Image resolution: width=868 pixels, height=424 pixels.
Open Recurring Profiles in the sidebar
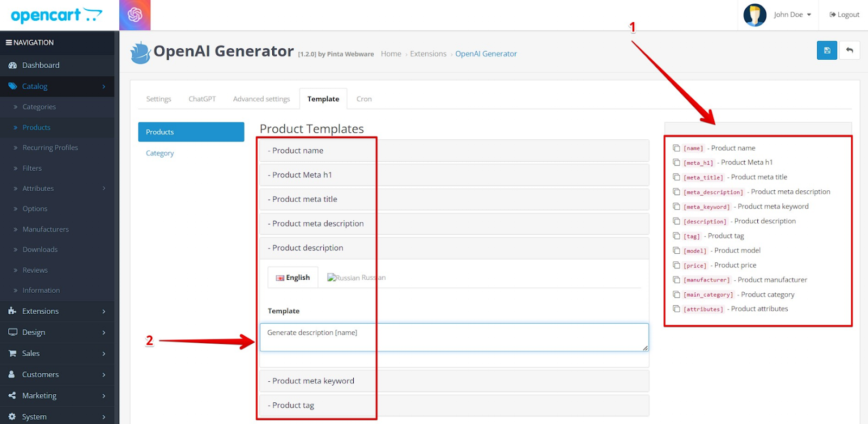click(x=50, y=147)
